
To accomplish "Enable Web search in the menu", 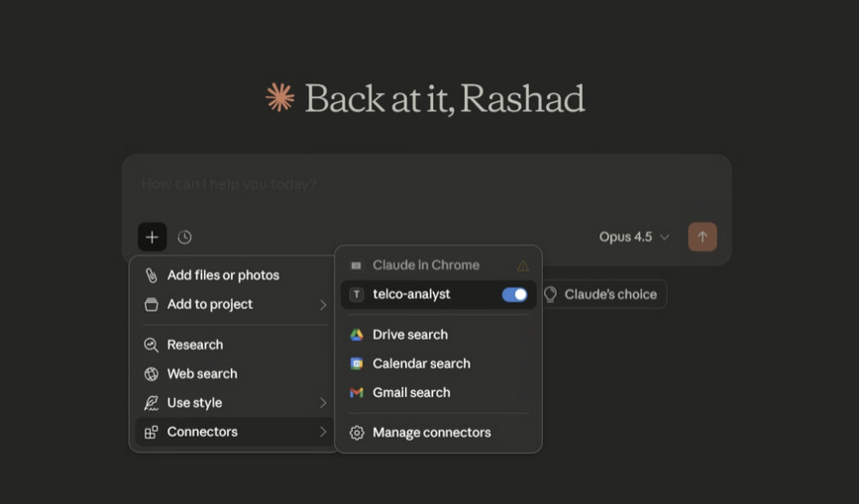I will point(202,373).
